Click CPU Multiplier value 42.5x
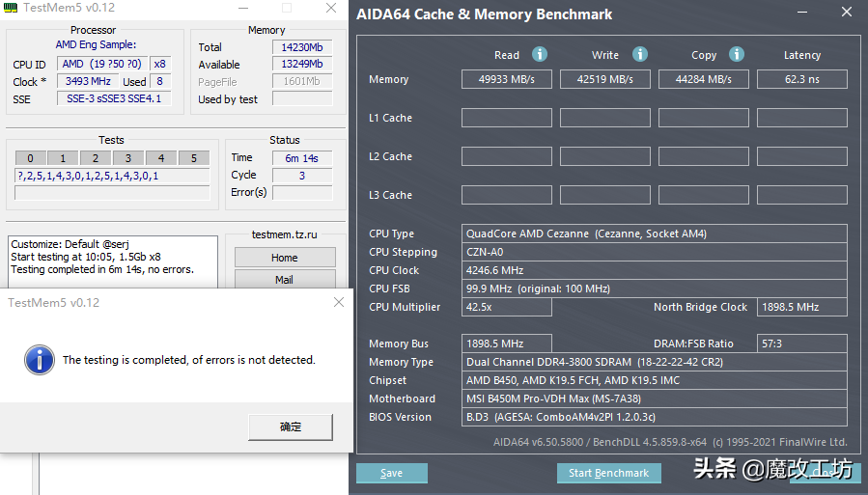Image resolution: width=868 pixels, height=495 pixels. point(507,307)
